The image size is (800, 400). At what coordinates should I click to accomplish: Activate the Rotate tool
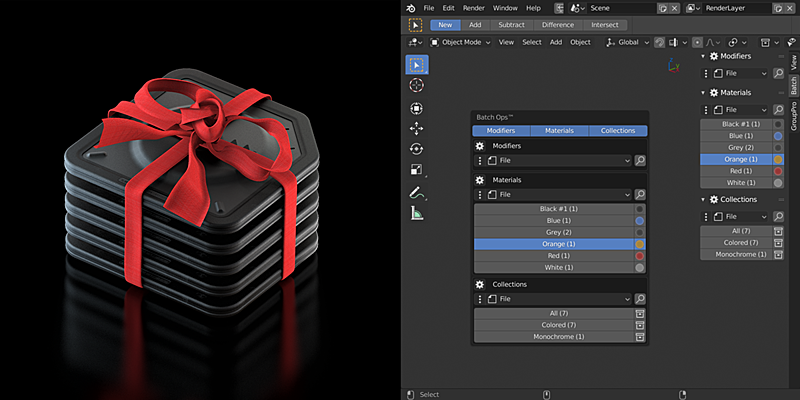click(416, 148)
